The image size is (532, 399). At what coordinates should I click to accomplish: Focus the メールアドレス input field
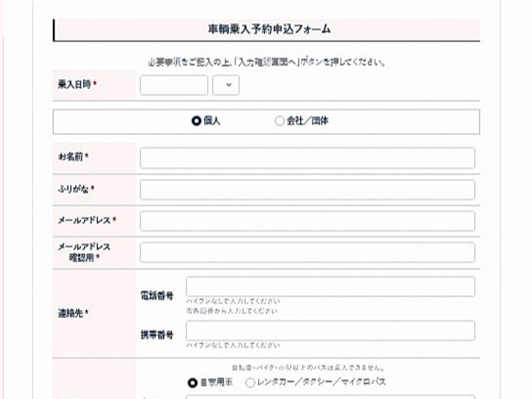click(307, 221)
